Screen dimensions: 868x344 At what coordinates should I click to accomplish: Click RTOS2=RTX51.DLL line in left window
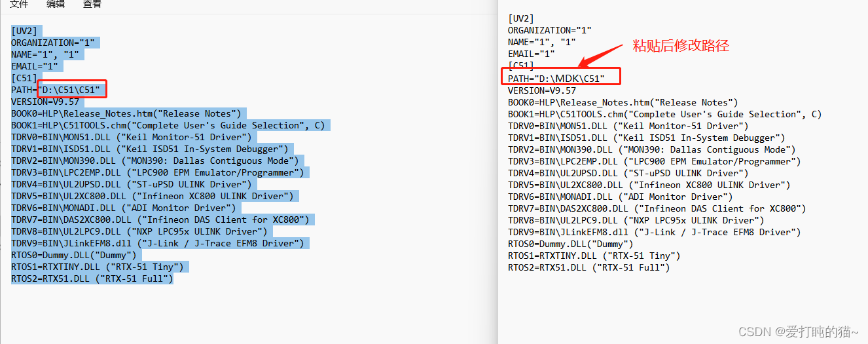[x=92, y=278]
